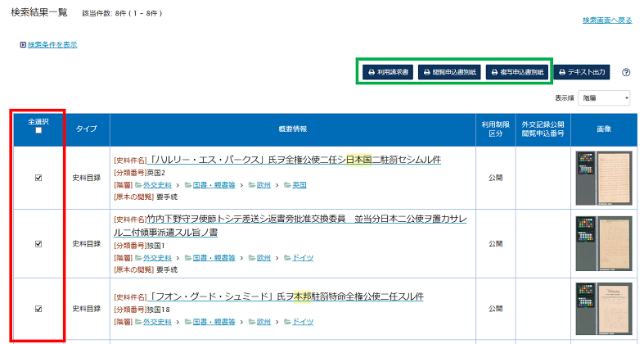Click the 利用制限区分 column header
644x344 pixels.
click(496, 129)
